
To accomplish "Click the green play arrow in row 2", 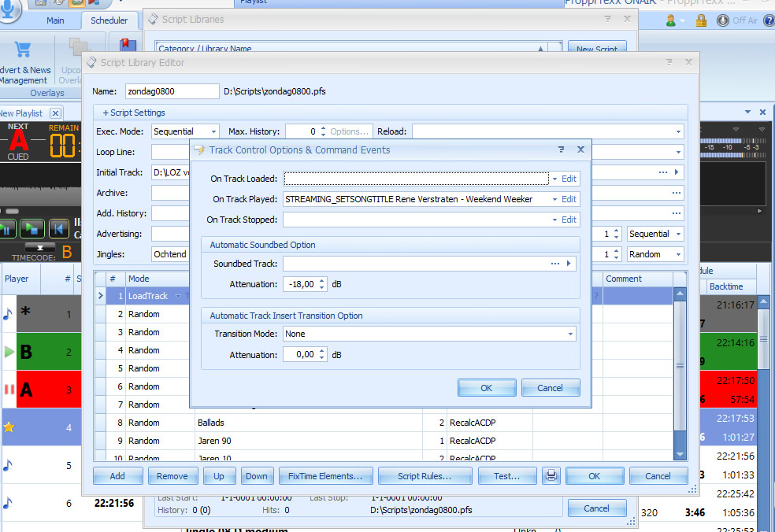I will (9, 352).
